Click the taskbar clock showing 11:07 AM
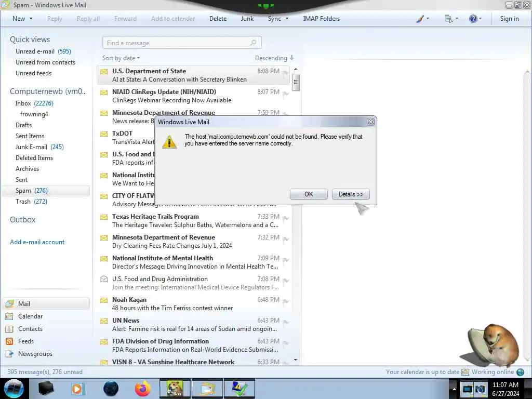The width and height of the screenshot is (532, 399). point(506,389)
